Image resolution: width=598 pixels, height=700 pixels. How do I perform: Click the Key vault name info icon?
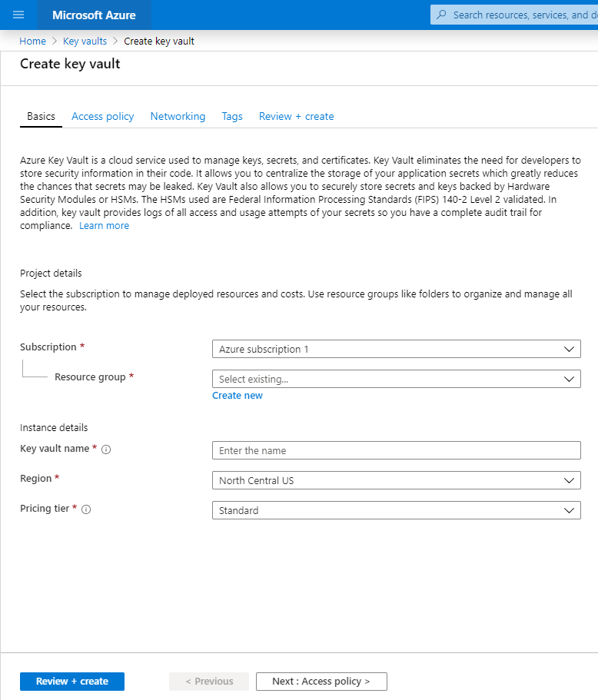[x=106, y=450]
